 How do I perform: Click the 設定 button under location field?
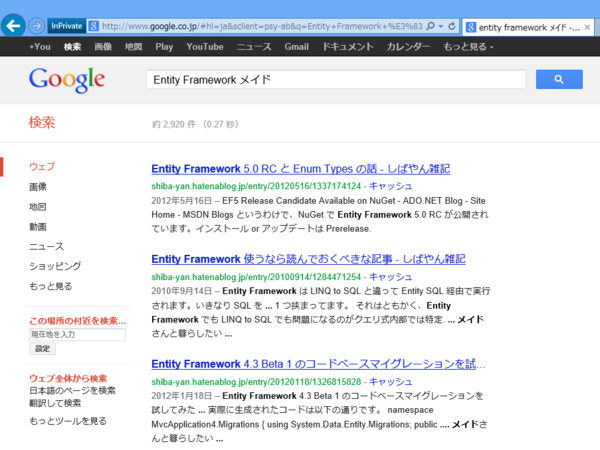(x=42, y=349)
